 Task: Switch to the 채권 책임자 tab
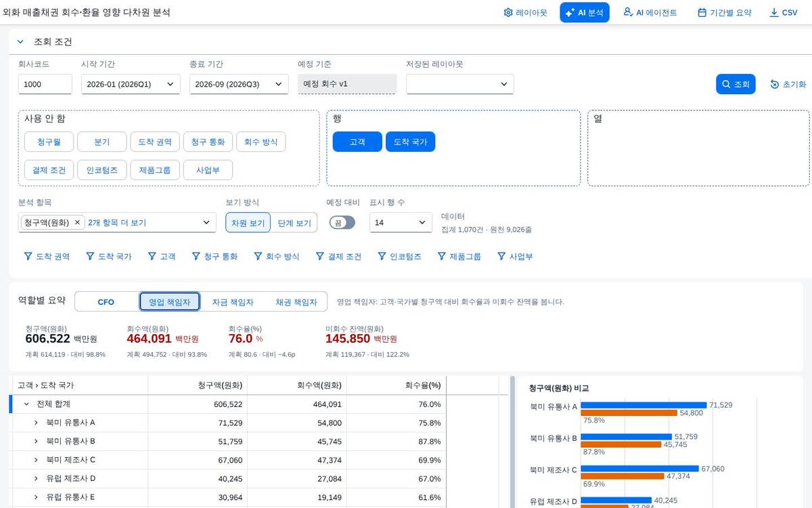(x=296, y=302)
